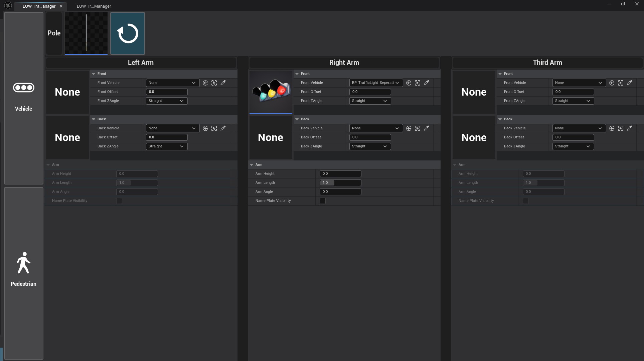The image size is (644, 361).
Task: Enable Right Arm Name Plate Visibility checkbox
Action: 323,201
